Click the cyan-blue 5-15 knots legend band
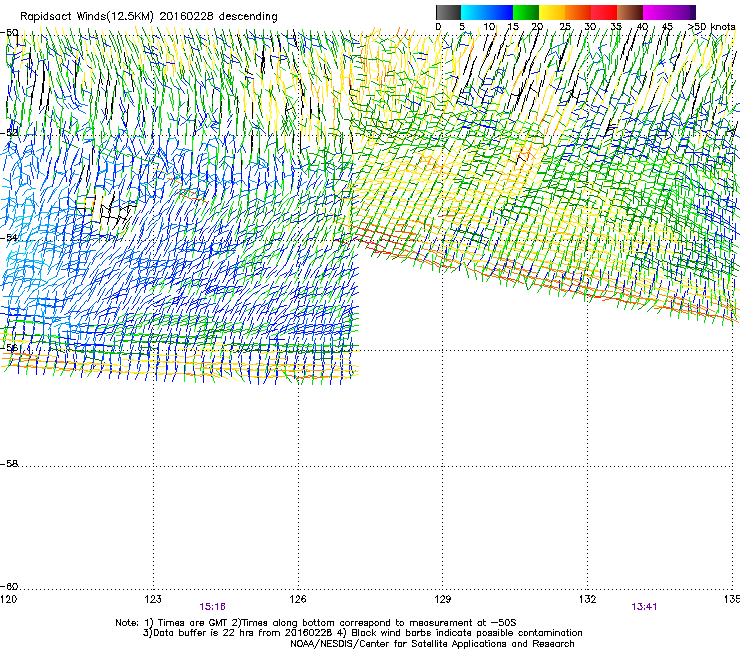The width and height of the screenshot is (740, 650). (x=487, y=12)
